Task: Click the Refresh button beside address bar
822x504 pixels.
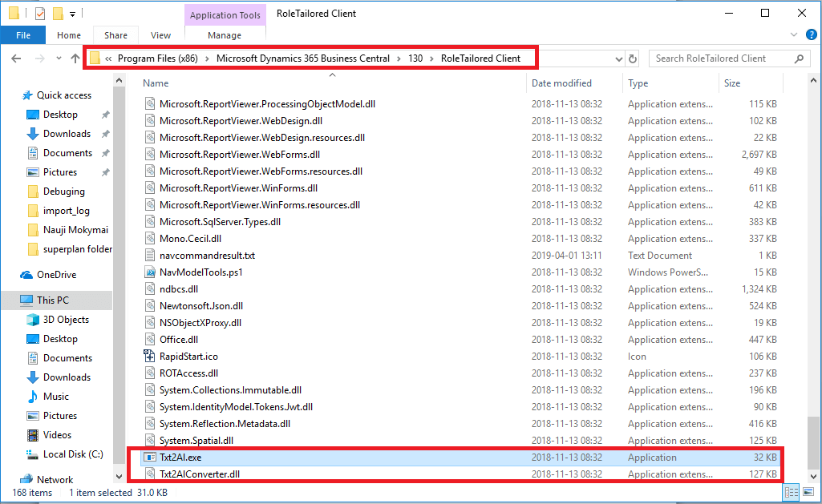Action: pos(633,58)
